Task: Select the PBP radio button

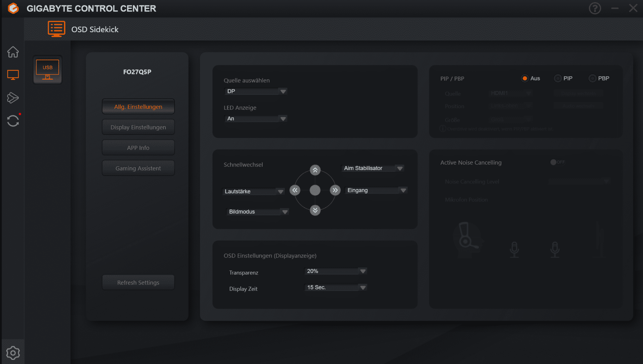Action: (592, 78)
